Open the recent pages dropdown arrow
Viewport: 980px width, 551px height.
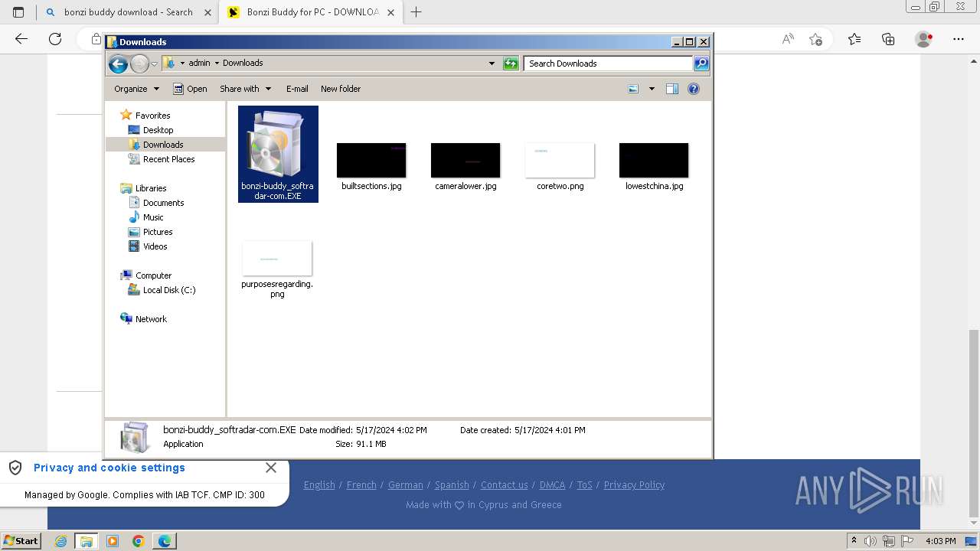tap(154, 64)
